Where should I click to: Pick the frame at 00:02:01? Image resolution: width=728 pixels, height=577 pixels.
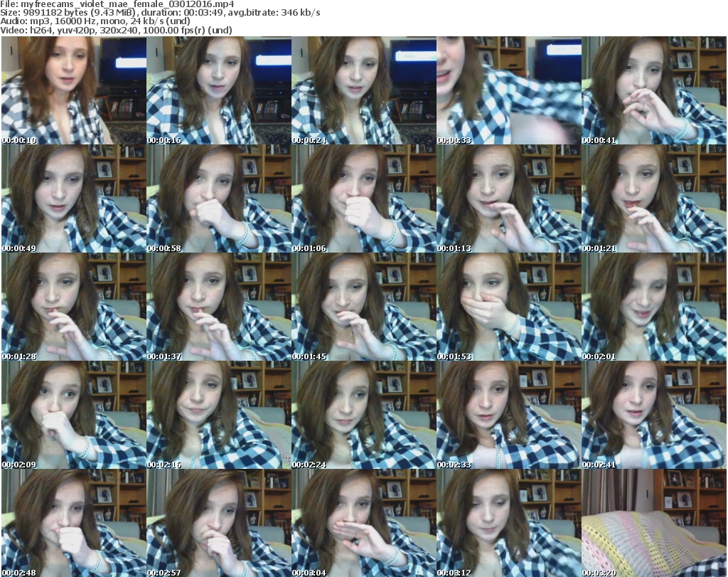654,307
